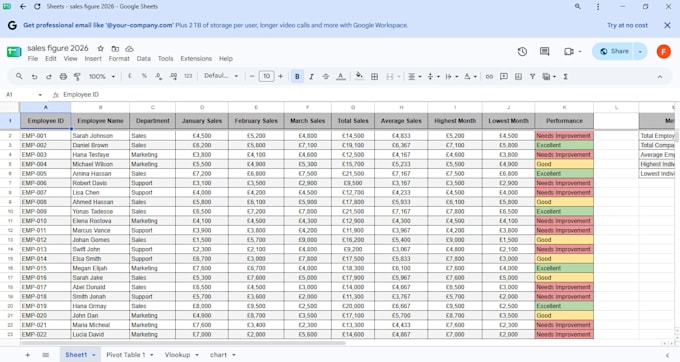Dismiss the Google Workspace banner

pos(667,25)
